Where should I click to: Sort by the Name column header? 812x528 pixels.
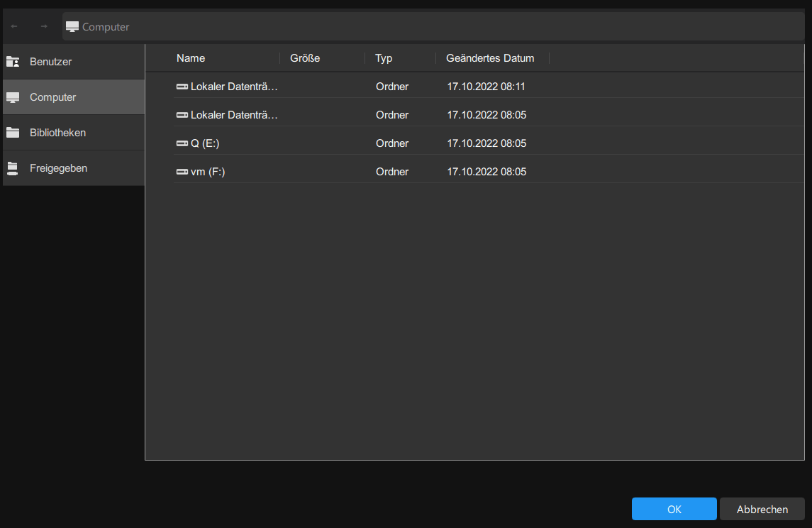point(191,58)
